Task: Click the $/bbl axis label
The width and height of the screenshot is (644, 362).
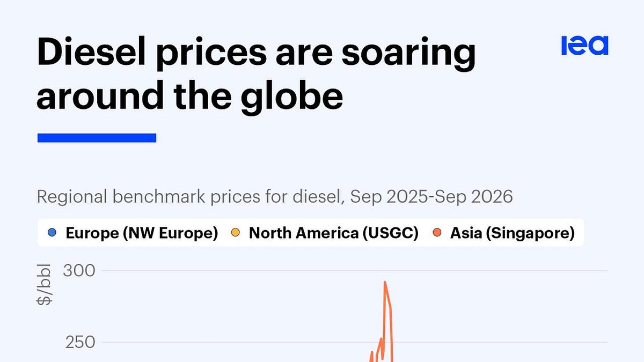Action: (x=44, y=284)
